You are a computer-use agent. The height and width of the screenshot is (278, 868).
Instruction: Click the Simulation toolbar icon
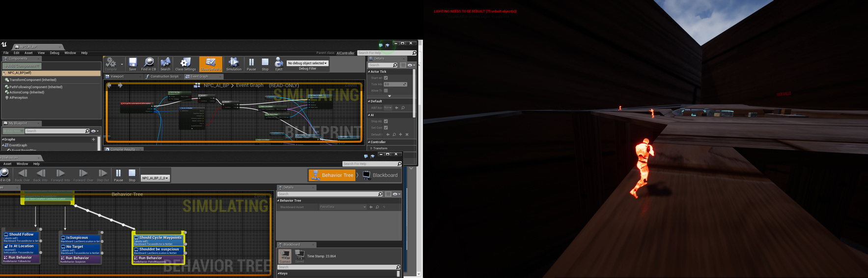tap(234, 63)
